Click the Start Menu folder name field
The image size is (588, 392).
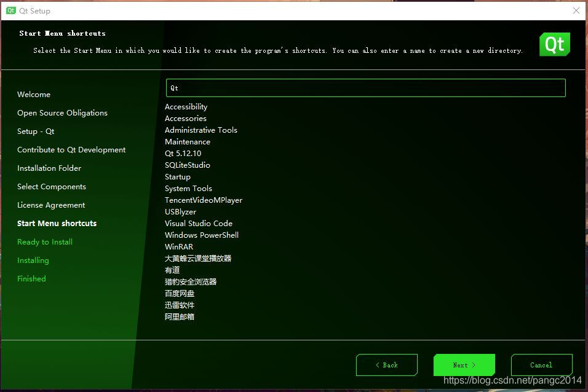[x=365, y=88]
